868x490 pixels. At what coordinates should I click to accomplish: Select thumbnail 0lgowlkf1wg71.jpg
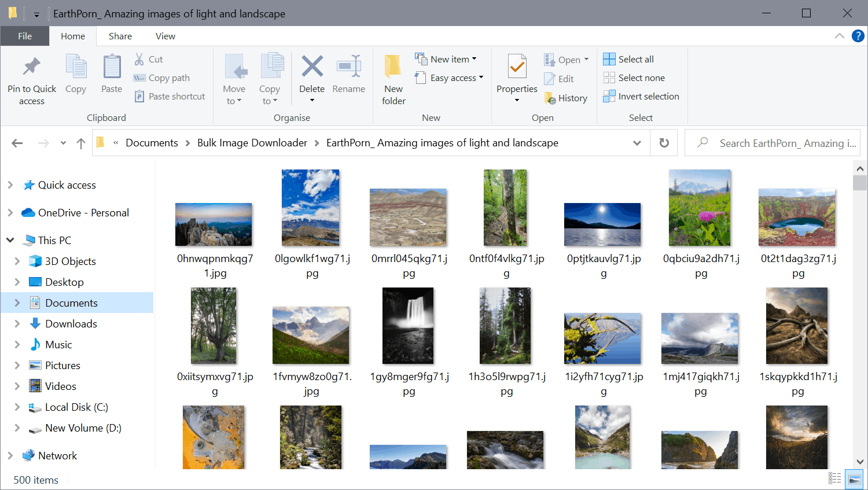[310, 208]
